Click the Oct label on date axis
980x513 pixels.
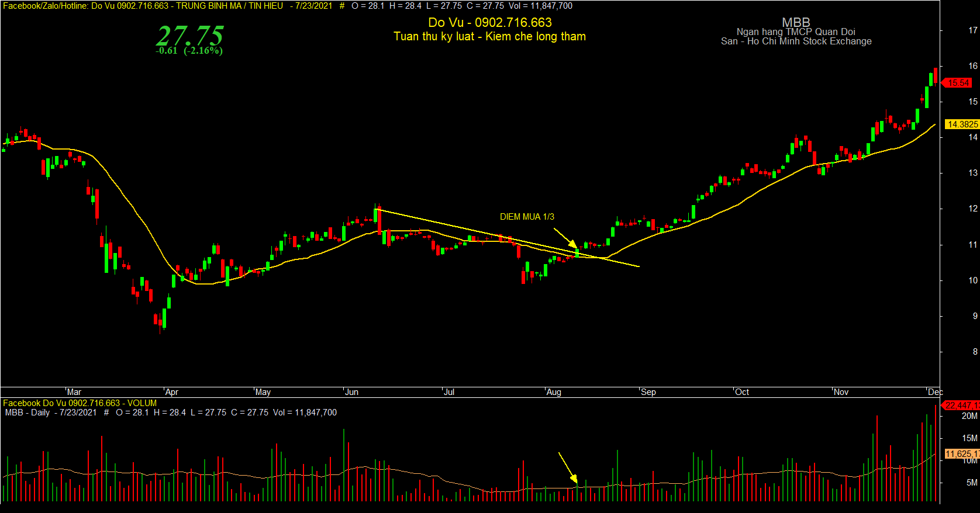coord(742,392)
